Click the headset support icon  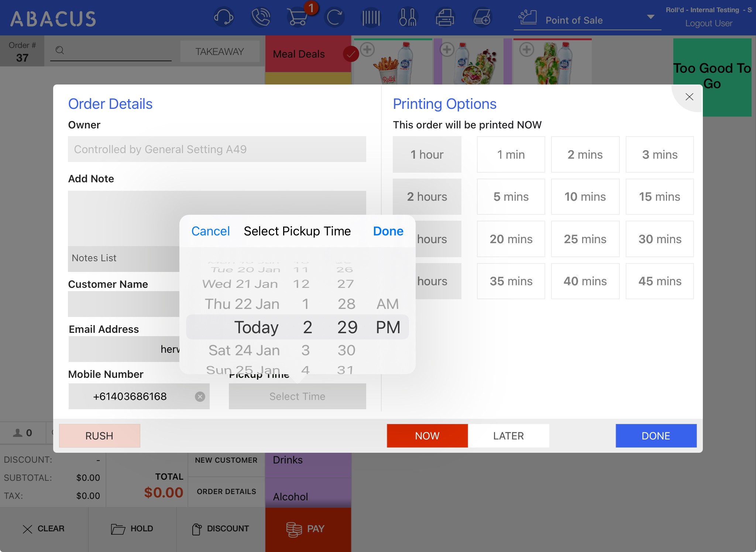click(224, 17)
